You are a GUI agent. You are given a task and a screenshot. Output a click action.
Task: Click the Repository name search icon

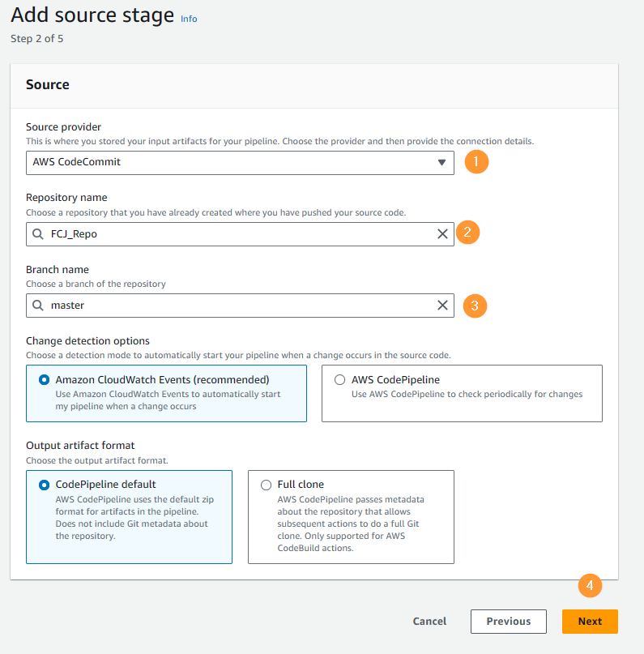tap(38, 234)
